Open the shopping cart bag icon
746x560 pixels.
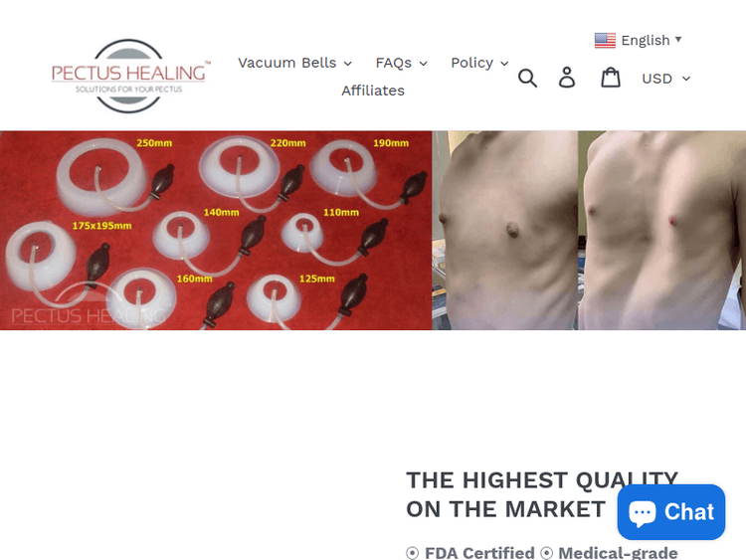(x=611, y=78)
